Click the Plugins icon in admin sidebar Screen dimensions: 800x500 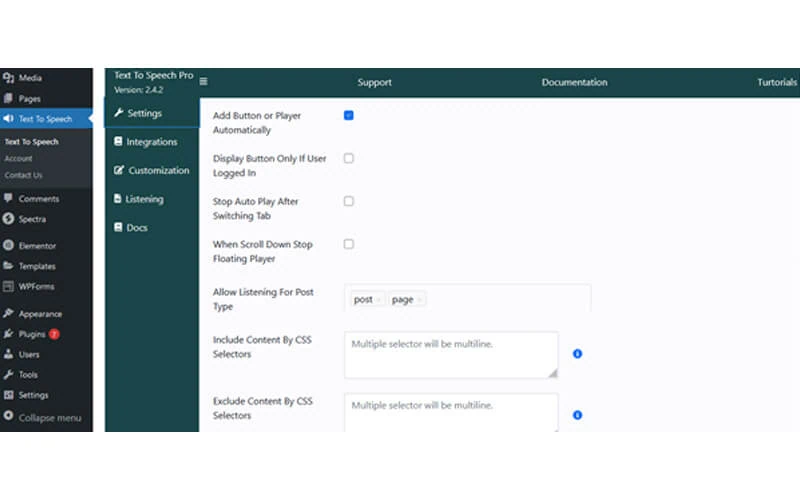(9, 334)
